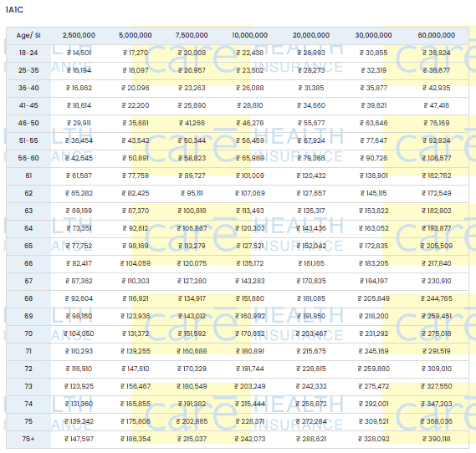Click the premium cell showing 288,621
Screen dimensions: 476x453
(311, 439)
